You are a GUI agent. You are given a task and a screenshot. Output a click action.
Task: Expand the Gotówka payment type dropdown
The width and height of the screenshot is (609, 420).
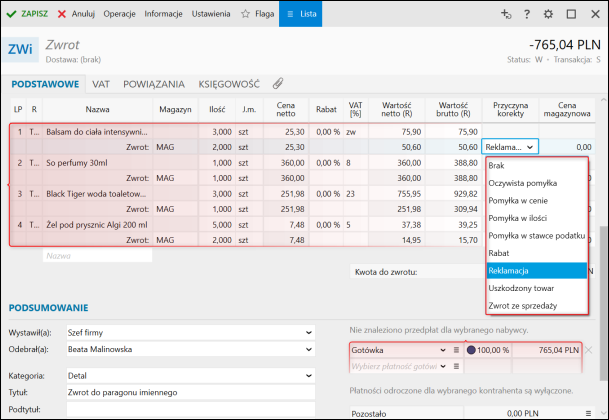tap(441, 350)
